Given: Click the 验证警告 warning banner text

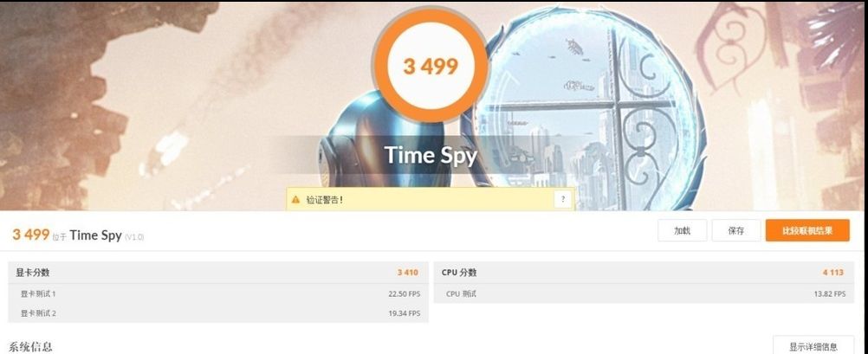Looking at the screenshot, I should click(x=324, y=199).
